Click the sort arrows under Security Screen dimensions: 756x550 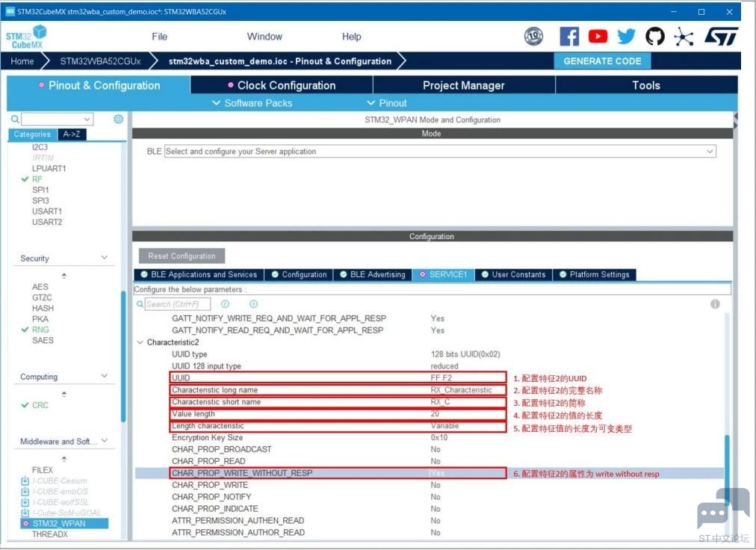click(64, 276)
